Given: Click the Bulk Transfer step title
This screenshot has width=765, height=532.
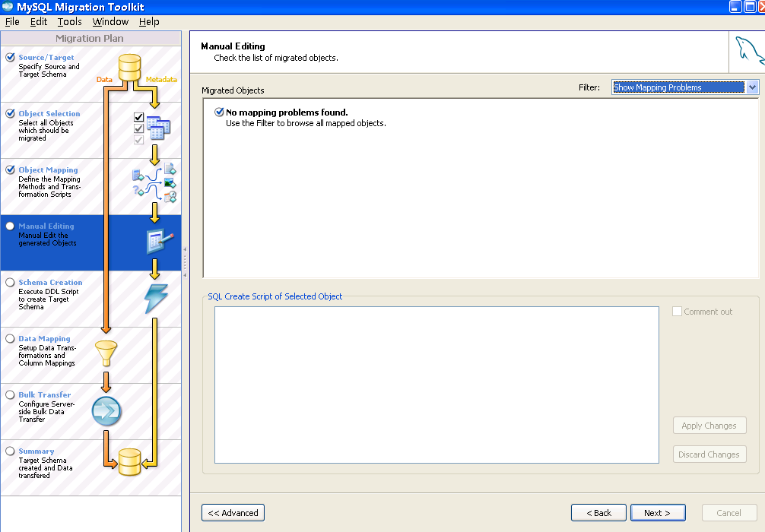Looking at the screenshot, I should (45, 394).
